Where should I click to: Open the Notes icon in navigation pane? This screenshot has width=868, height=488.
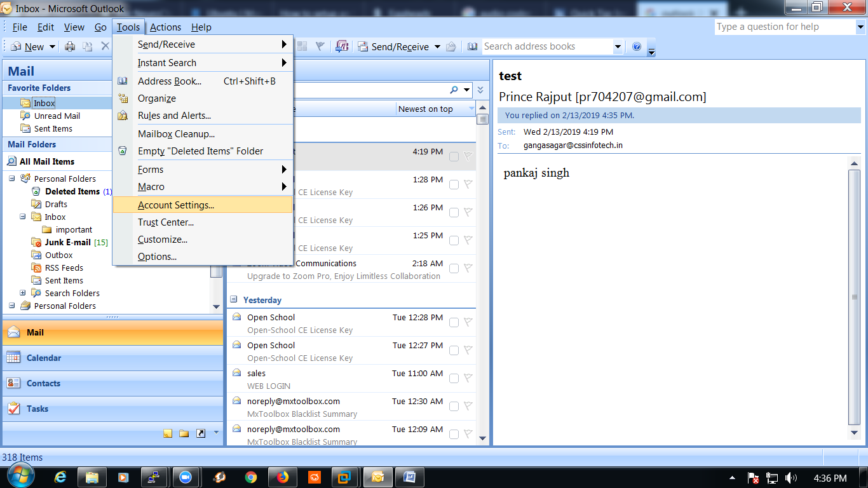coord(168,433)
